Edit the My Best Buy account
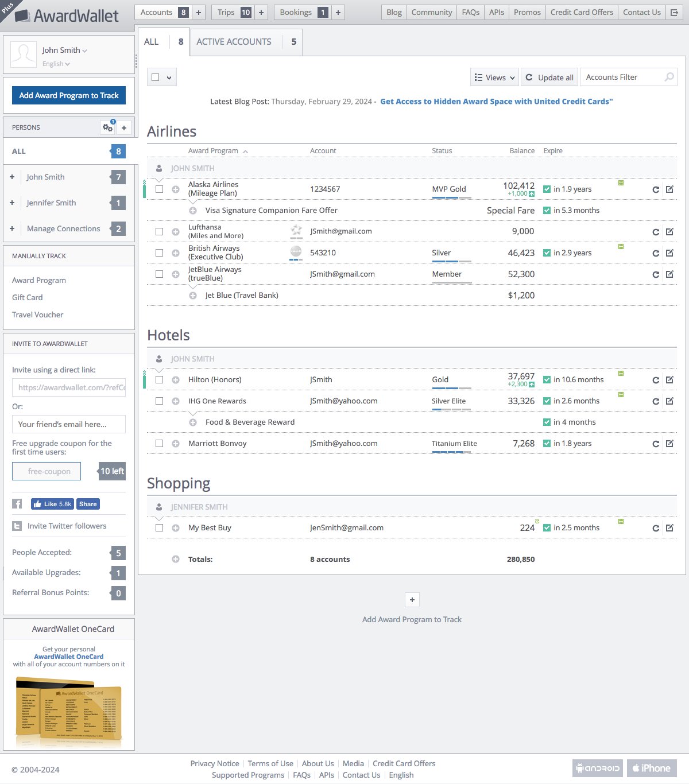This screenshot has height=784, width=689. 669,528
